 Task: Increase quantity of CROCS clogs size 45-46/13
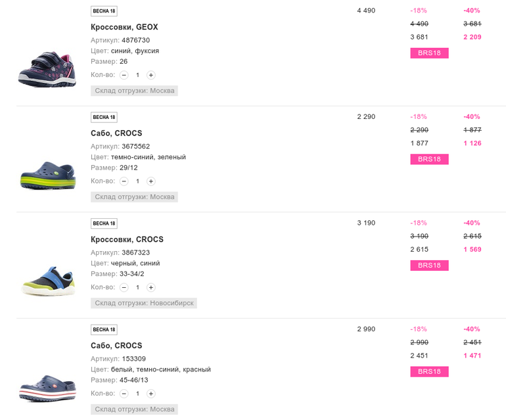tap(150, 394)
